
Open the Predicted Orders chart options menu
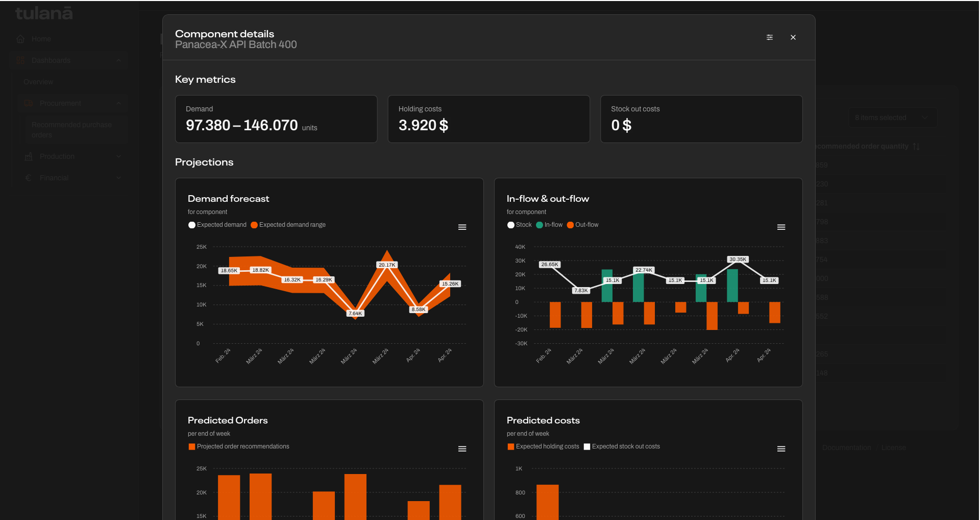click(x=462, y=448)
